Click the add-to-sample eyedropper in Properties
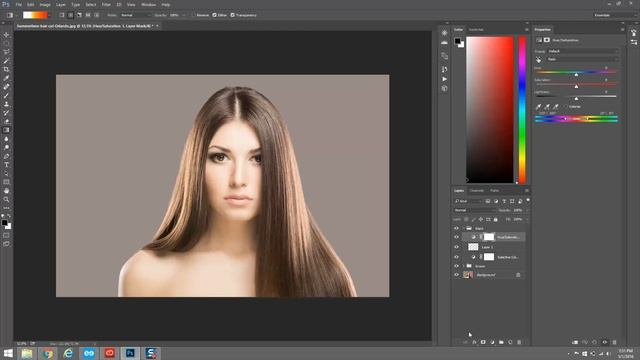 click(547, 107)
